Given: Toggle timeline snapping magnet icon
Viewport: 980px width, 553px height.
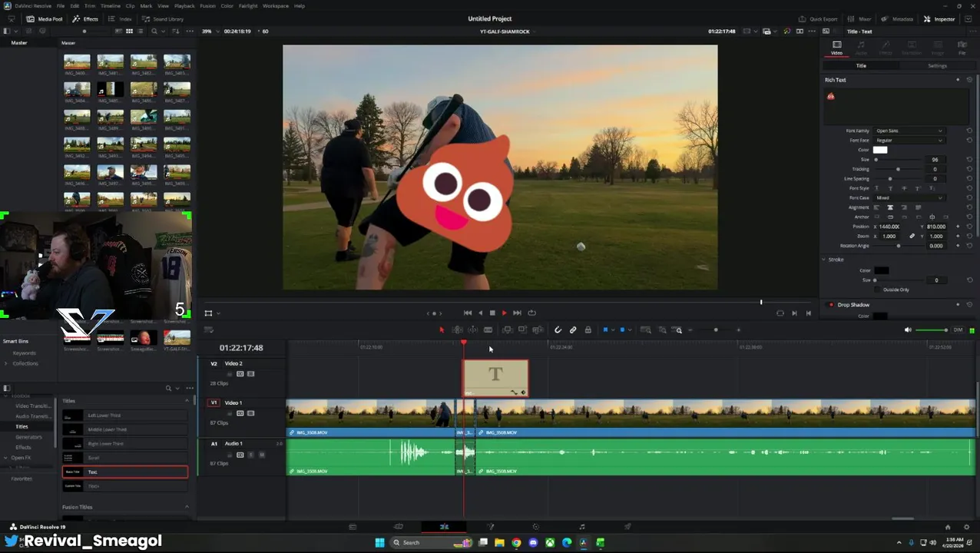Looking at the screenshot, I should tap(558, 330).
